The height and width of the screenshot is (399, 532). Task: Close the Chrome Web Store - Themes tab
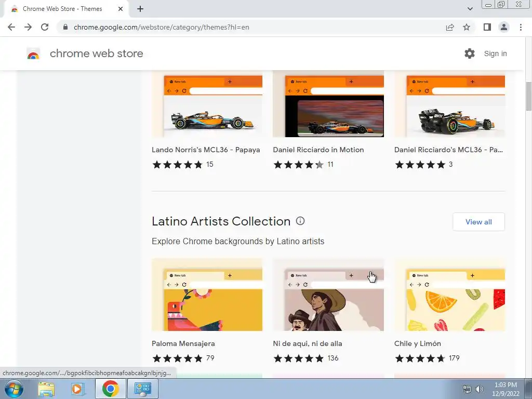point(121,9)
